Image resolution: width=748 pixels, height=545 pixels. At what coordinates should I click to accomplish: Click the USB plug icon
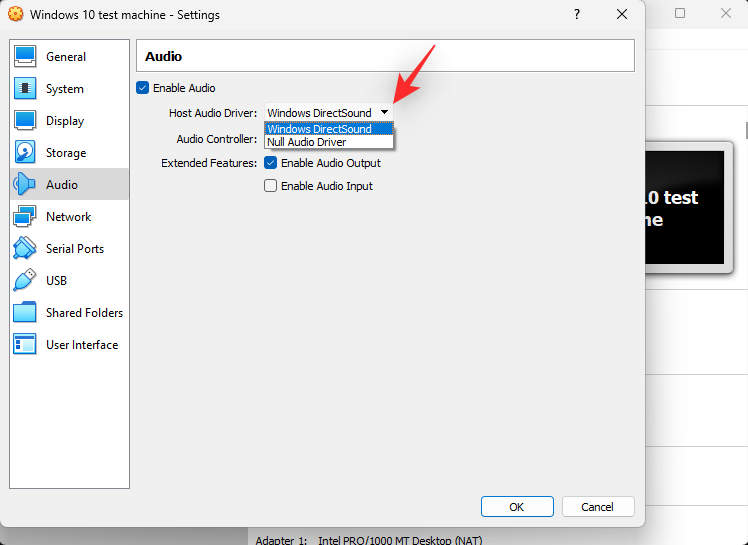(25, 280)
